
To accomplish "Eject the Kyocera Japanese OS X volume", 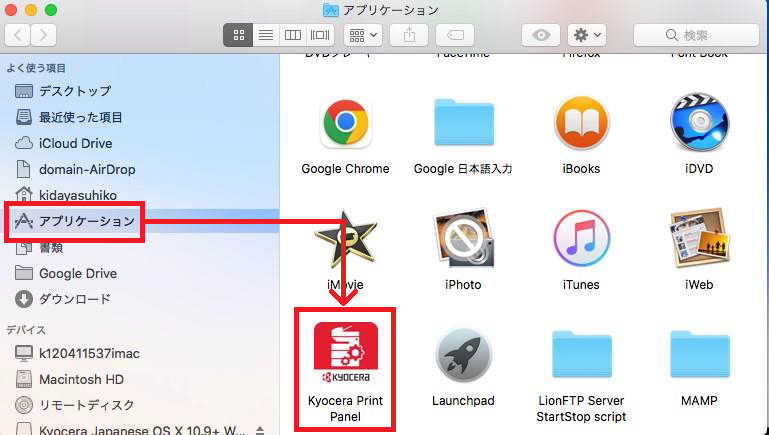I will tap(261, 430).
